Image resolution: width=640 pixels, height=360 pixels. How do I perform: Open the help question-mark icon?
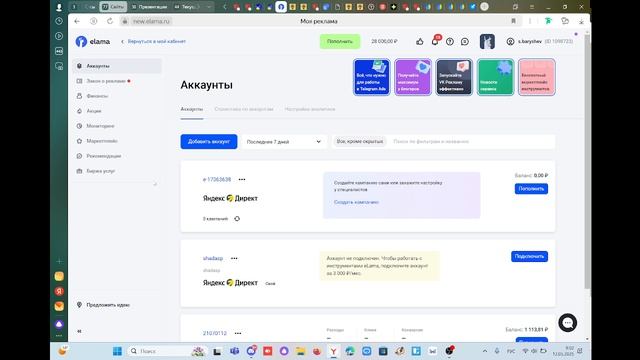pyautogui.click(x=450, y=42)
